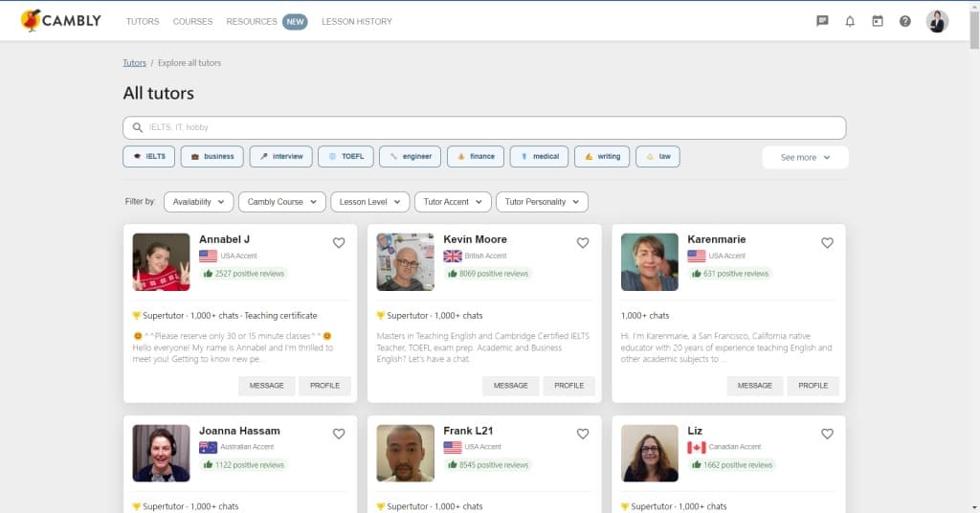Screen dimensions: 980x513
Task: Open the messages chat icon
Action: tap(822, 21)
